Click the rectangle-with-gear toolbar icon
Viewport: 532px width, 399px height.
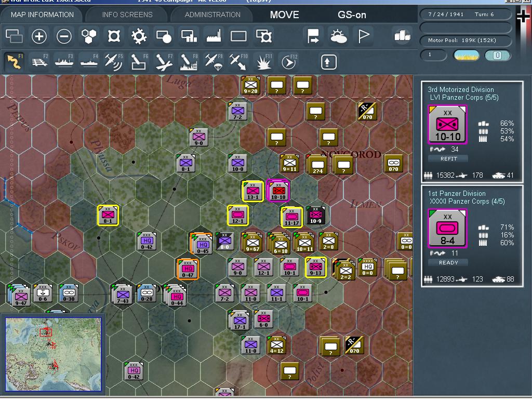click(263, 36)
